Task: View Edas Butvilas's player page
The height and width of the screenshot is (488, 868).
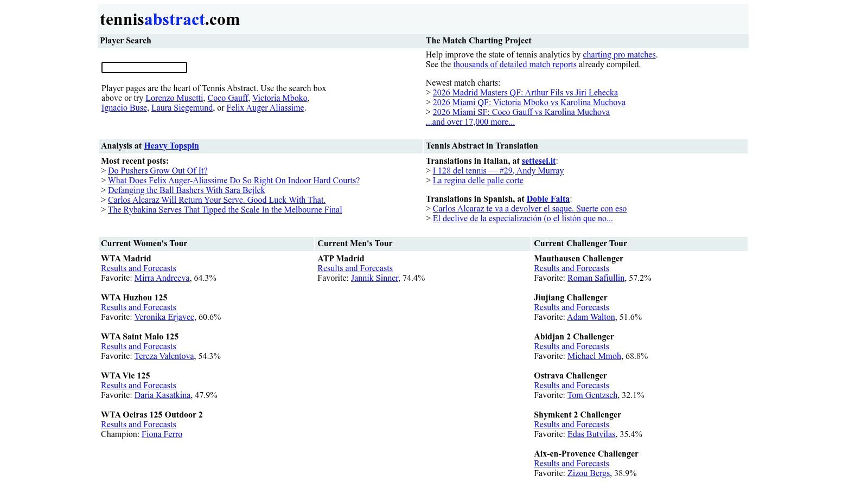Action: (x=591, y=434)
